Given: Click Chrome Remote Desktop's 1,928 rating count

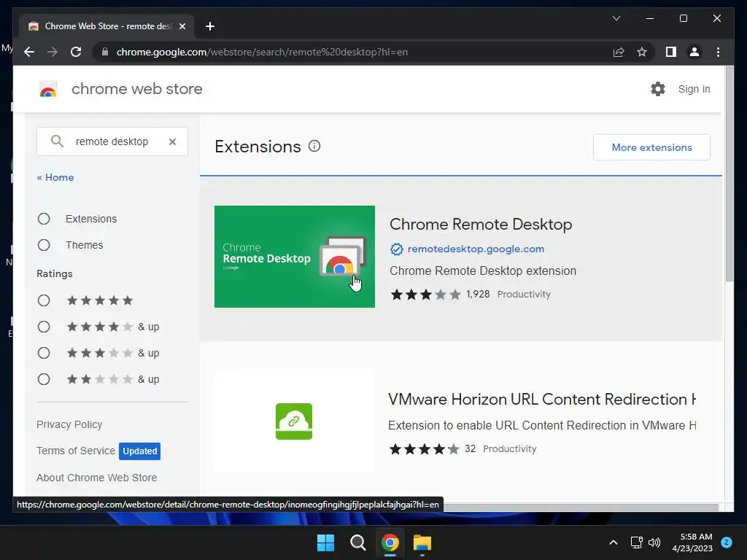Looking at the screenshot, I should coord(478,295).
